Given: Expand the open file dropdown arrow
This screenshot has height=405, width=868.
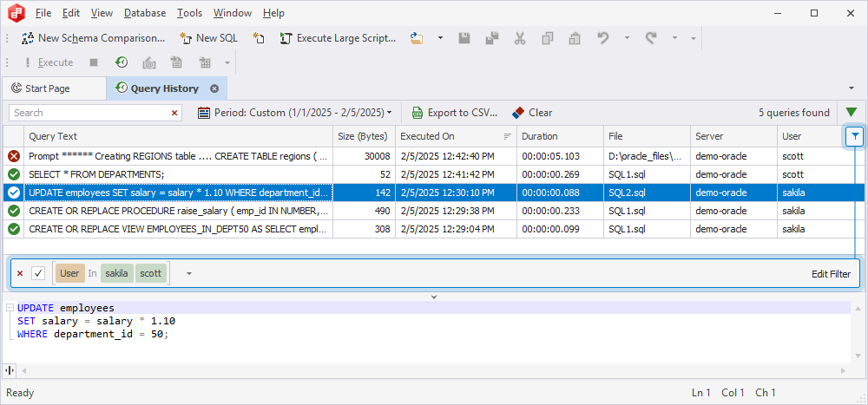Looking at the screenshot, I should click(x=440, y=38).
